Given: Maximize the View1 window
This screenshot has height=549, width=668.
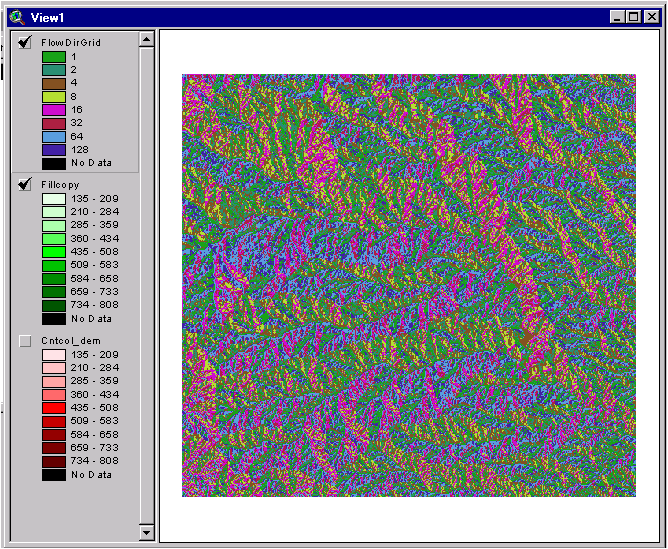Looking at the screenshot, I should (x=633, y=17).
